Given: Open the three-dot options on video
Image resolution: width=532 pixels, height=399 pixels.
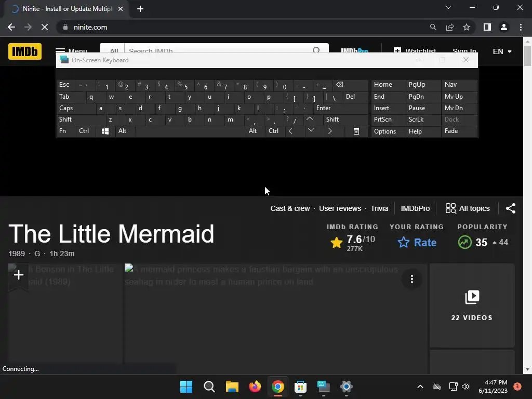Looking at the screenshot, I should (412, 279).
